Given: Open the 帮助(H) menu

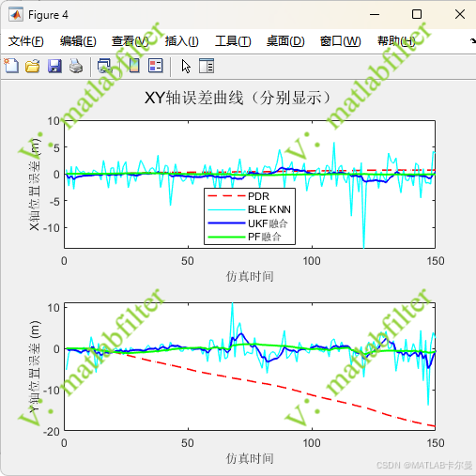Looking at the screenshot, I should coord(396,41).
